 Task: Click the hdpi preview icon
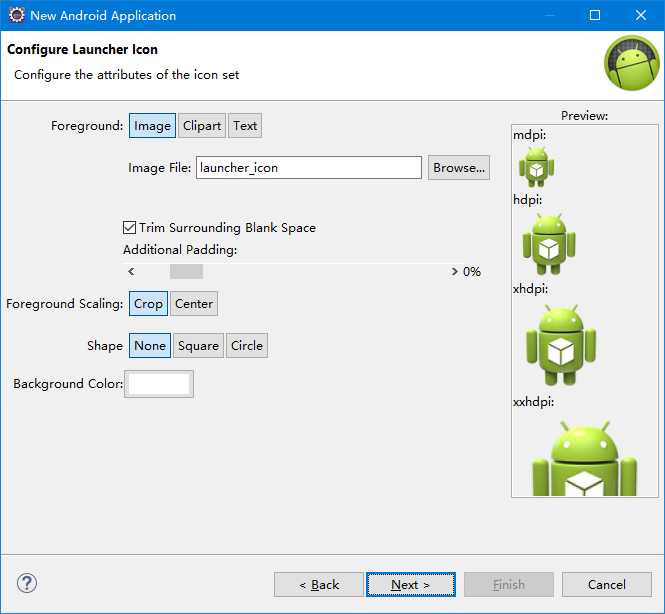pos(549,244)
